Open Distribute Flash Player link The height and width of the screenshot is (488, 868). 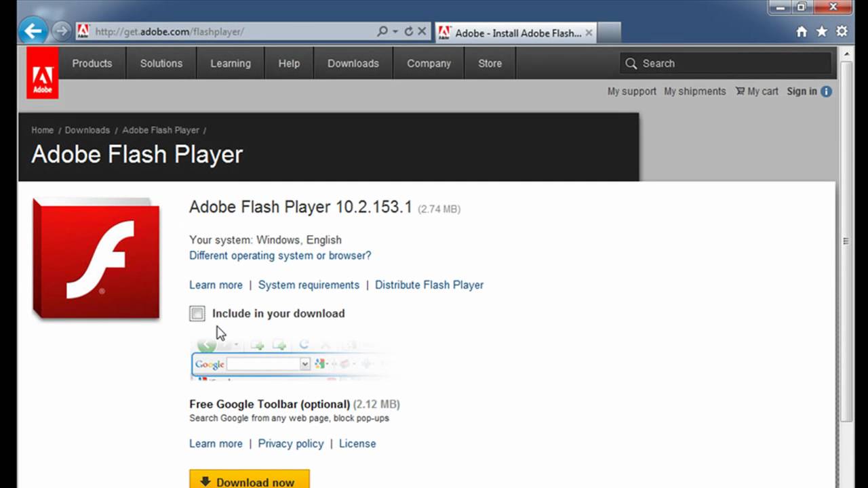coord(429,285)
